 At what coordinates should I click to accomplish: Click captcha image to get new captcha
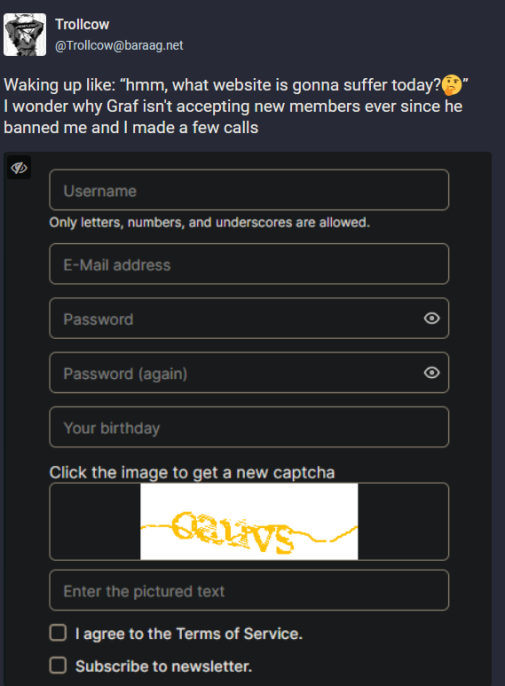coord(249,521)
